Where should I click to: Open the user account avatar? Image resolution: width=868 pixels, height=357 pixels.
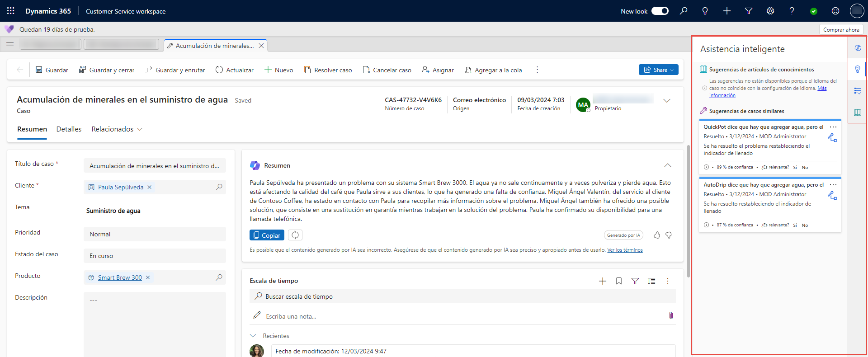point(857,11)
